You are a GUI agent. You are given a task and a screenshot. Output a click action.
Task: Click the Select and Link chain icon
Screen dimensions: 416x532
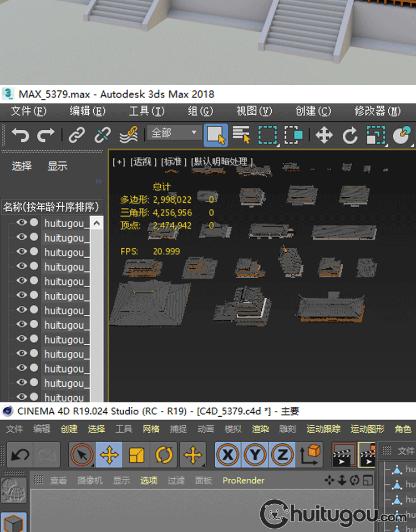click(77, 135)
